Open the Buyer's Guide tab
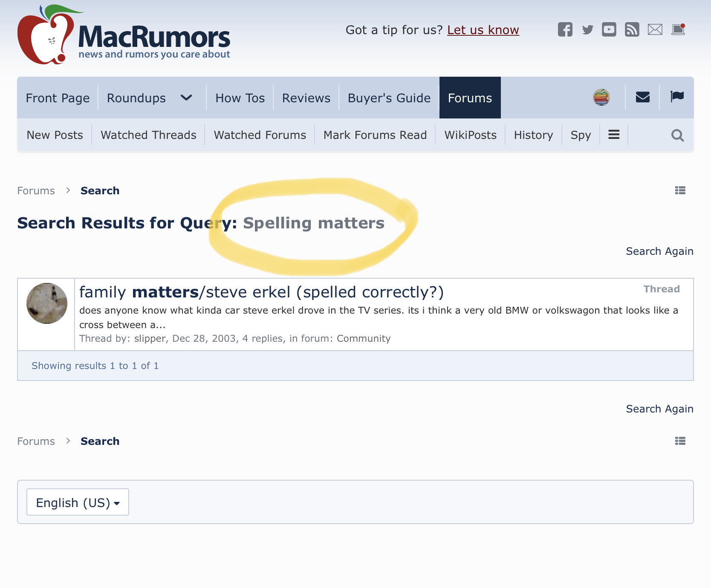The height and width of the screenshot is (588, 711). point(389,98)
